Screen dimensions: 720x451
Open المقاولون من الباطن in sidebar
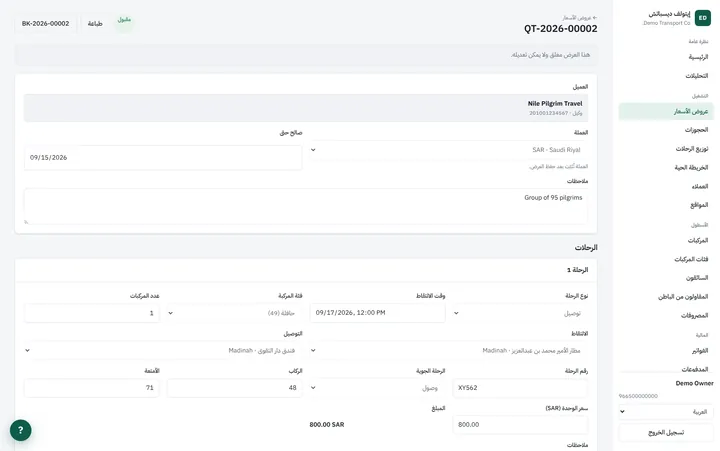666,297
